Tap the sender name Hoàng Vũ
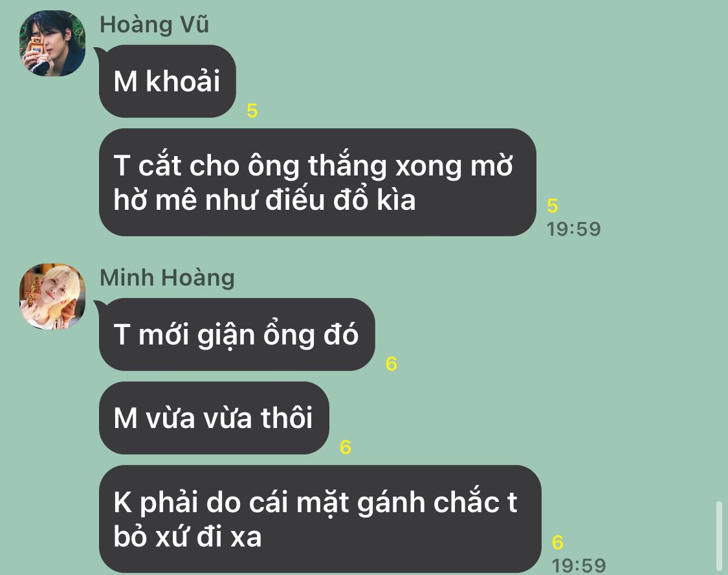 (154, 25)
